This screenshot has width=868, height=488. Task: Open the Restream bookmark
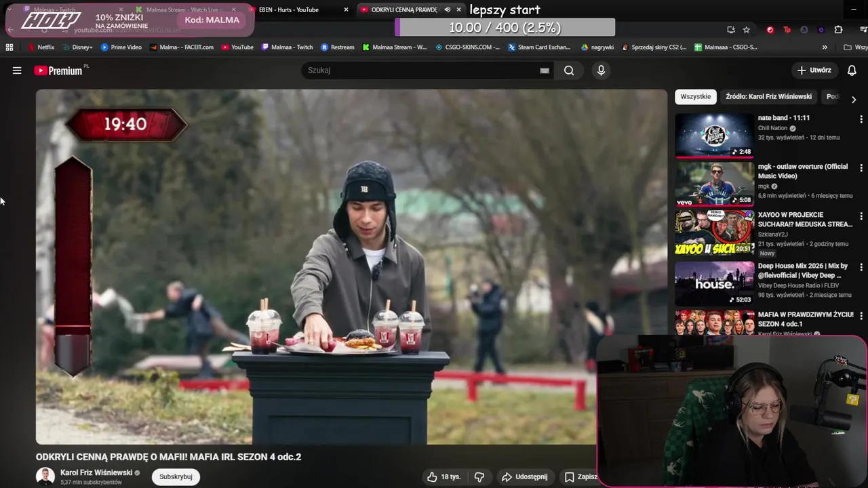pos(338,47)
